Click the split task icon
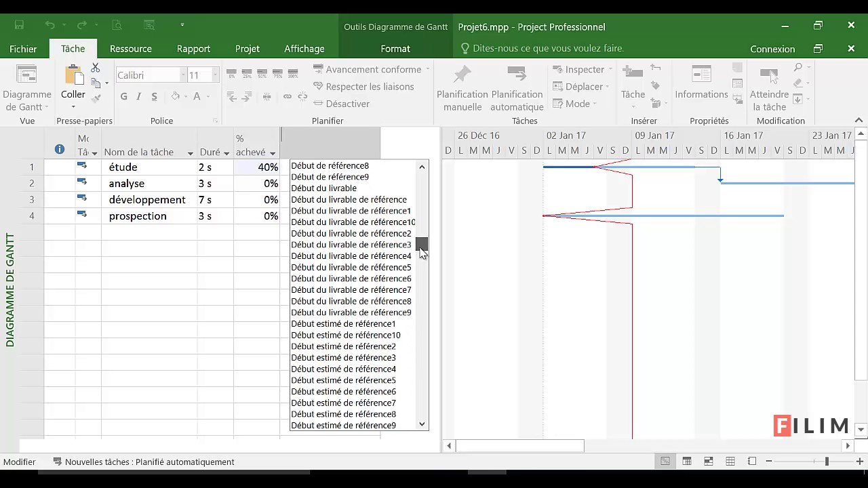 point(267,97)
